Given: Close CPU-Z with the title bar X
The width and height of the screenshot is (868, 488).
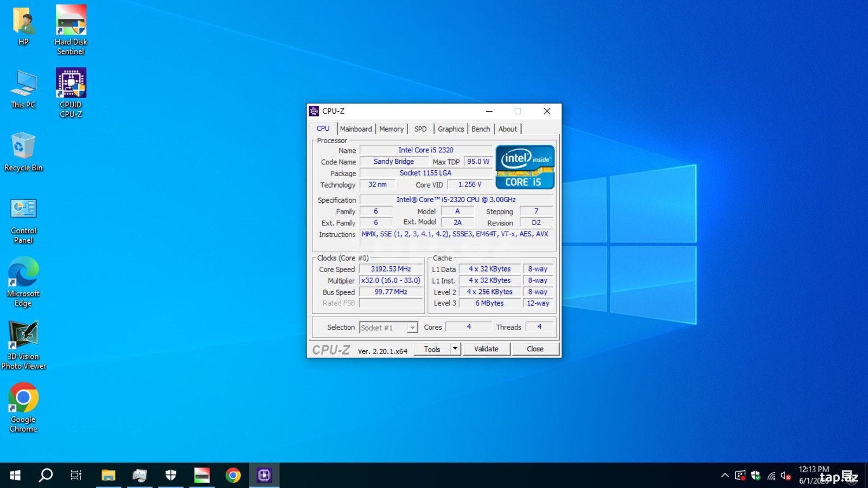Looking at the screenshot, I should 547,111.
